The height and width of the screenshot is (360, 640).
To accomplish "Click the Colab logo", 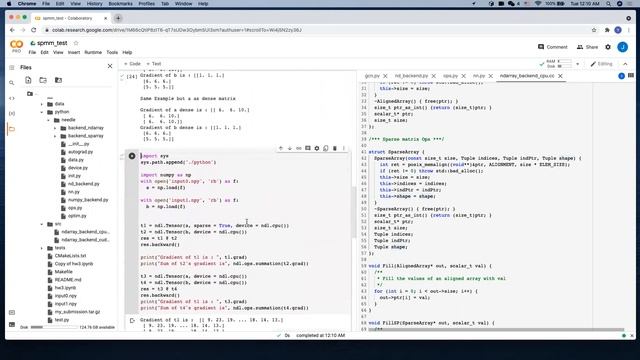I will point(16,45).
